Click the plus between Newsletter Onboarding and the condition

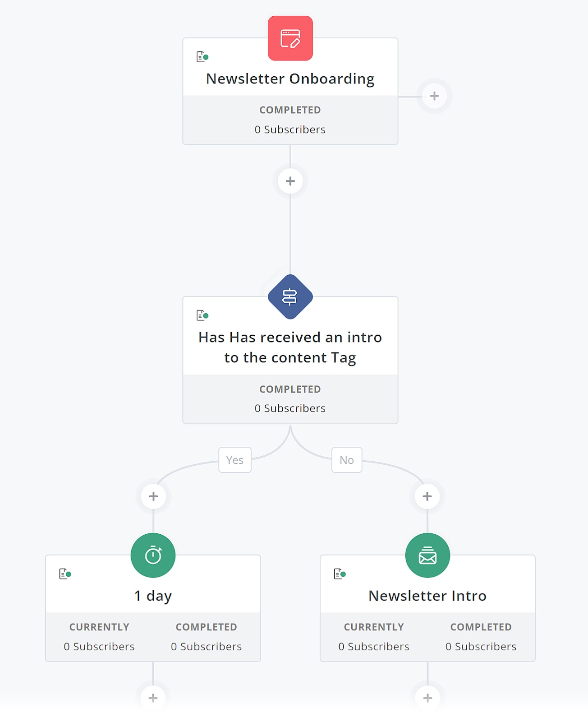coord(290,180)
